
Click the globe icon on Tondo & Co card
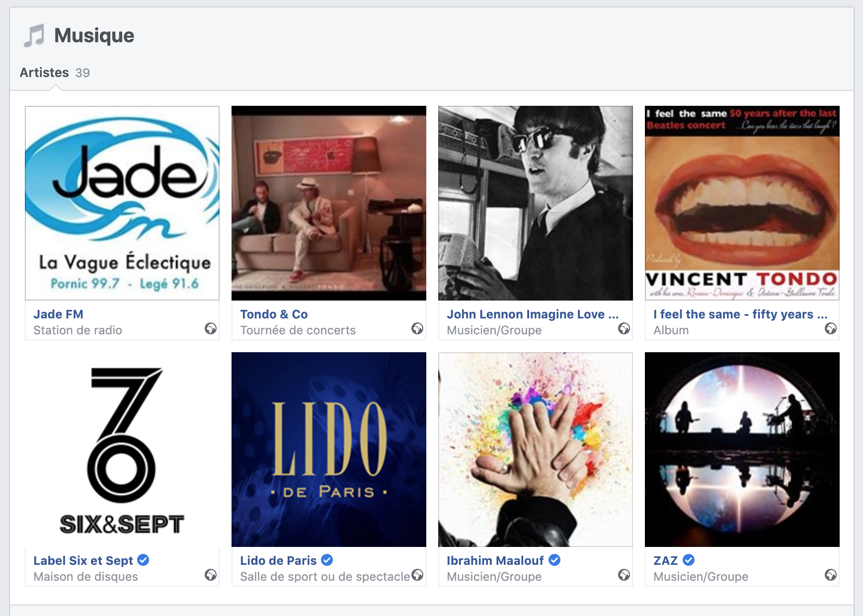pos(417,328)
